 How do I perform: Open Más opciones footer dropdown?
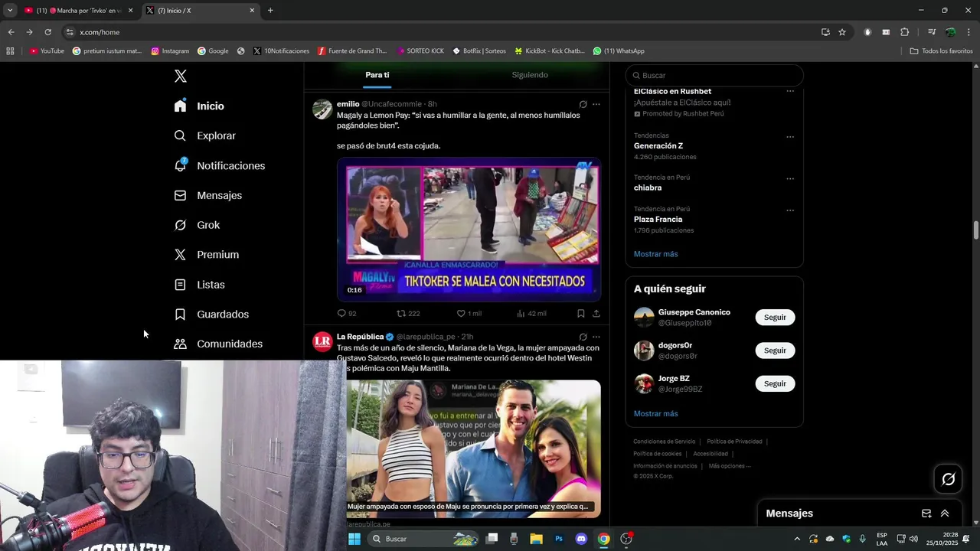click(x=730, y=466)
